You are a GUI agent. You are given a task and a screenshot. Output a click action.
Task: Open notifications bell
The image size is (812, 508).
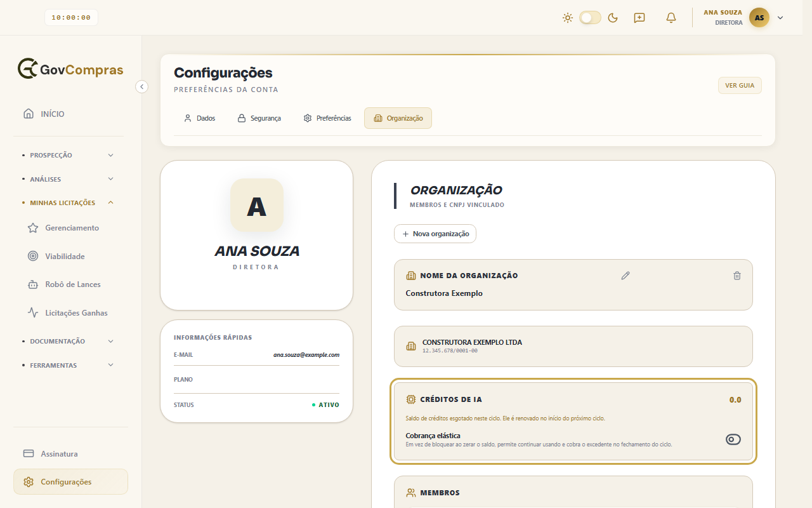(671, 18)
